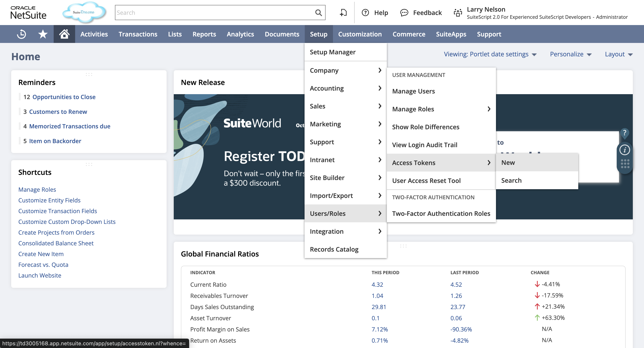The height and width of the screenshot is (348, 644).
Task: Open the Customization menu in navigation bar
Action: coord(360,34)
